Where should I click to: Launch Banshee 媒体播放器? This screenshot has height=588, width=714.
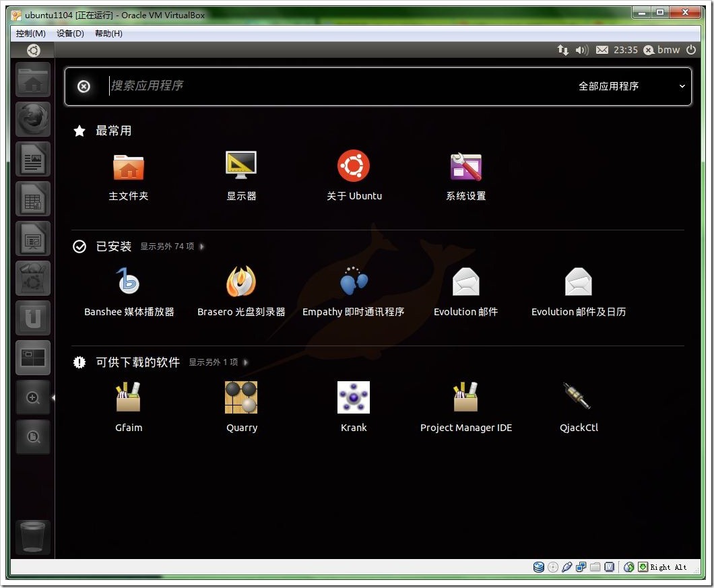click(x=129, y=292)
